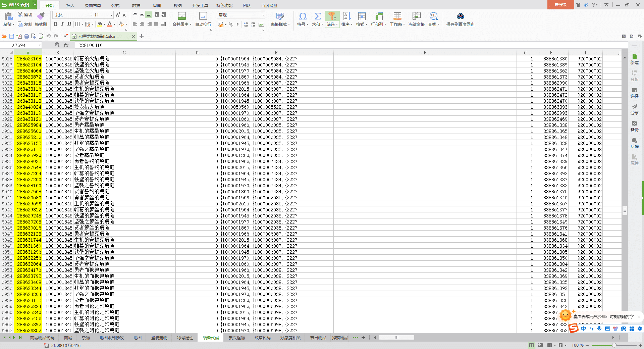Image resolution: width=644 pixels, height=349 pixels.
Task: Click the Undo arrow
Action: click(49, 36)
